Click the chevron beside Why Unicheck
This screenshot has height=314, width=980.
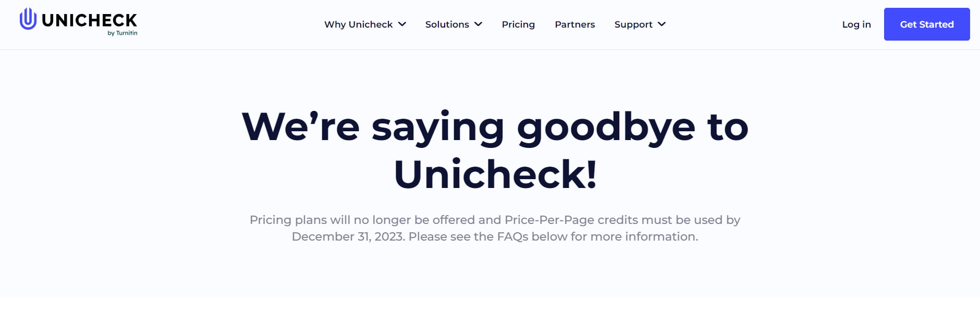(401, 24)
